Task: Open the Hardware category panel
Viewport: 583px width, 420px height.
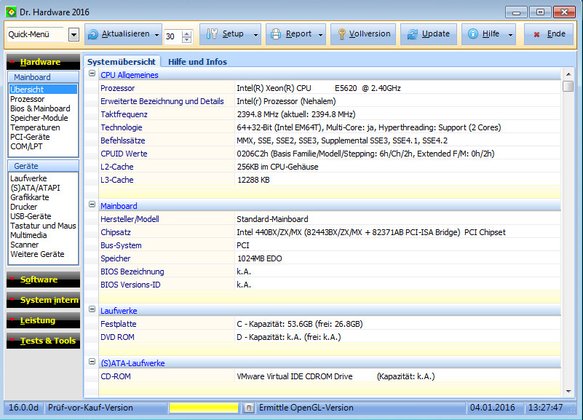Action: (x=43, y=62)
